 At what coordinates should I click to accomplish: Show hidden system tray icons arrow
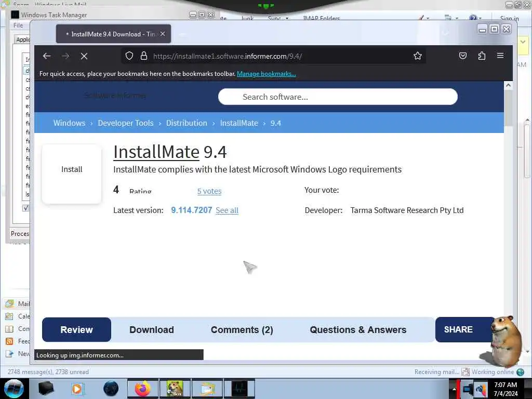(x=454, y=389)
